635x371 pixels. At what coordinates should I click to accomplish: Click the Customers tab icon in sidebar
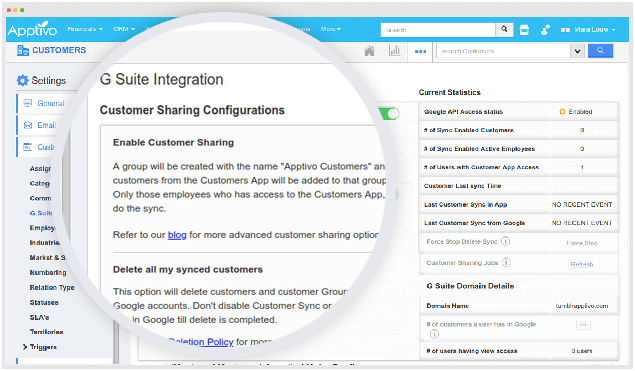click(x=28, y=147)
